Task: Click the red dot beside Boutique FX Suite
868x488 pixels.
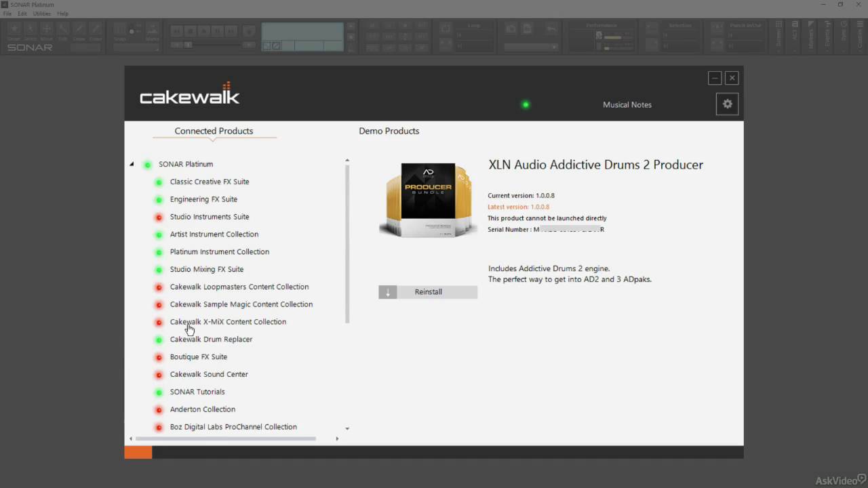Action: click(x=159, y=357)
